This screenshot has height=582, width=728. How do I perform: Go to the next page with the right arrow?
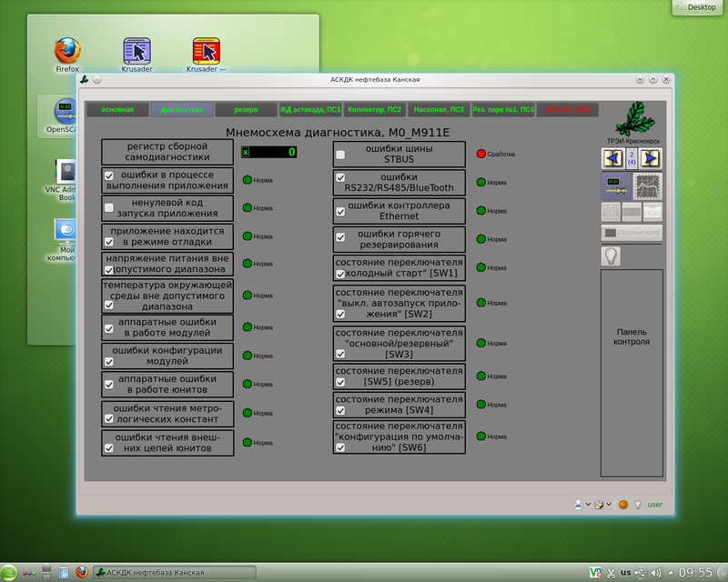pos(650,158)
